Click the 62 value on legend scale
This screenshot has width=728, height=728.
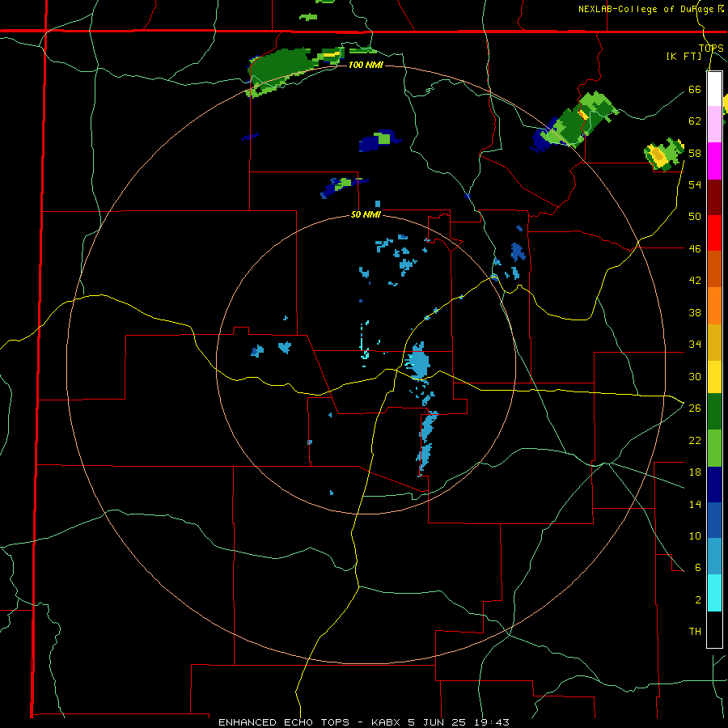(695, 121)
